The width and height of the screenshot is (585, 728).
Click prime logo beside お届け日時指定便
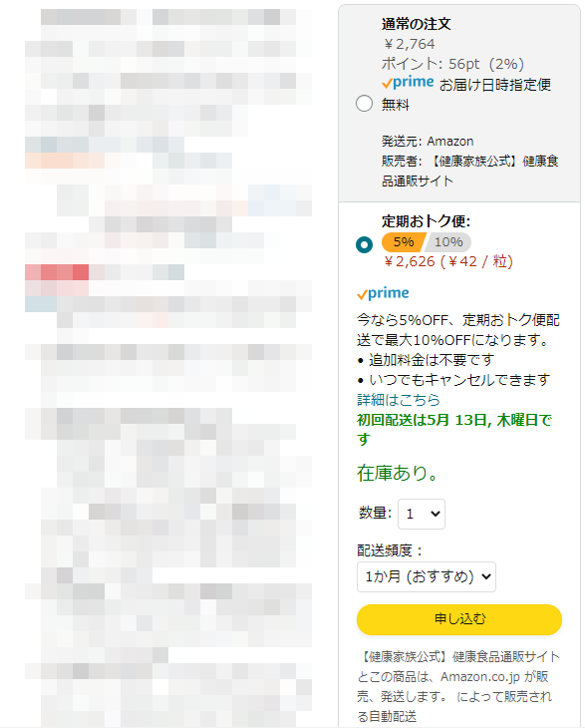pos(408,83)
